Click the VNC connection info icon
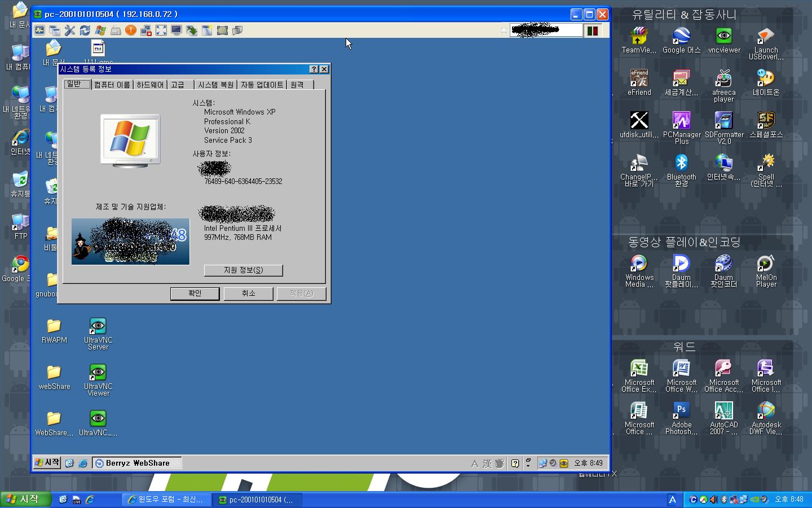This screenshot has width=812, height=508. click(x=39, y=30)
